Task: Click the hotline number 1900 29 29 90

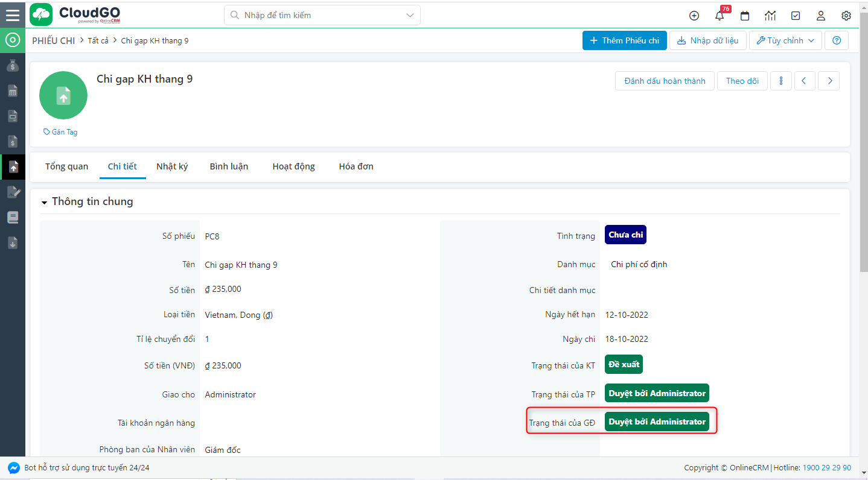Action: (x=826, y=467)
